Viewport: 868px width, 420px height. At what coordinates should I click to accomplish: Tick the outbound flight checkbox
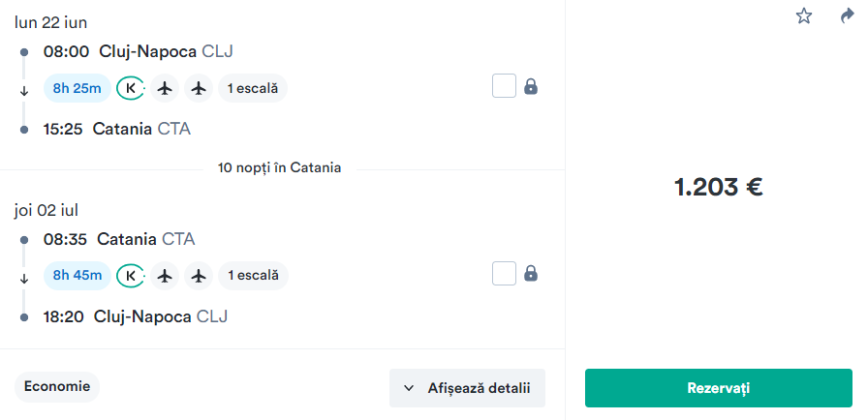504,86
